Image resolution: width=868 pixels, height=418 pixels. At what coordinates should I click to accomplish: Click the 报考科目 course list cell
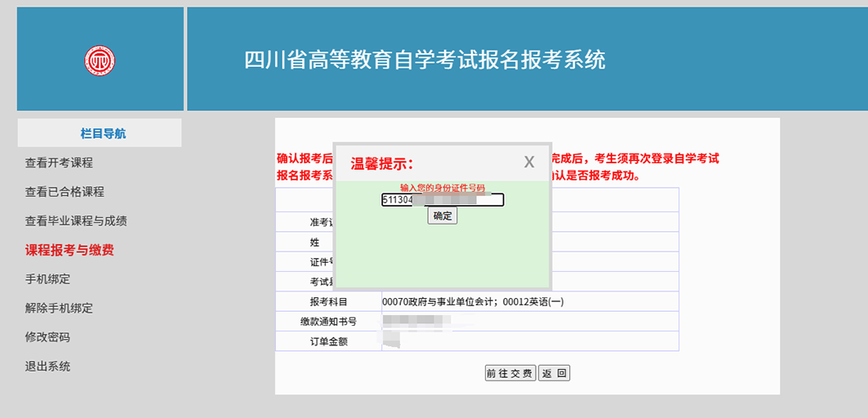coord(474,302)
